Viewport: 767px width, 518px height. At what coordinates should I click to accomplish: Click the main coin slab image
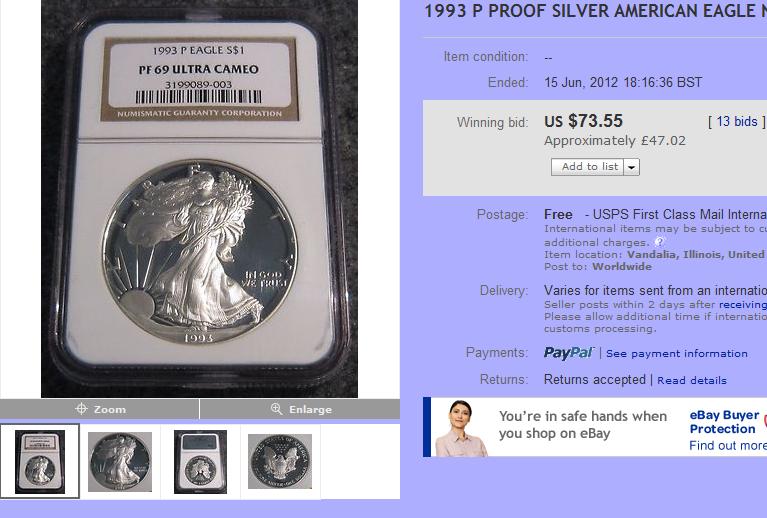point(200,199)
